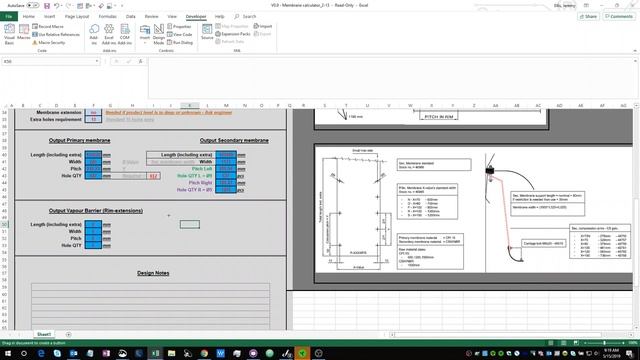Select the Sheet1 tab
This screenshot has width=640, height=360.
coord(44,334)
